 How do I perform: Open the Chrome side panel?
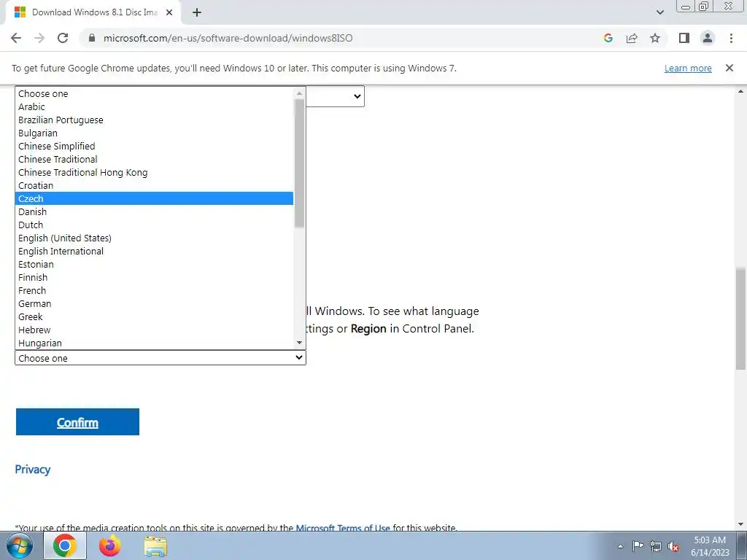click(x=684, y=38)
